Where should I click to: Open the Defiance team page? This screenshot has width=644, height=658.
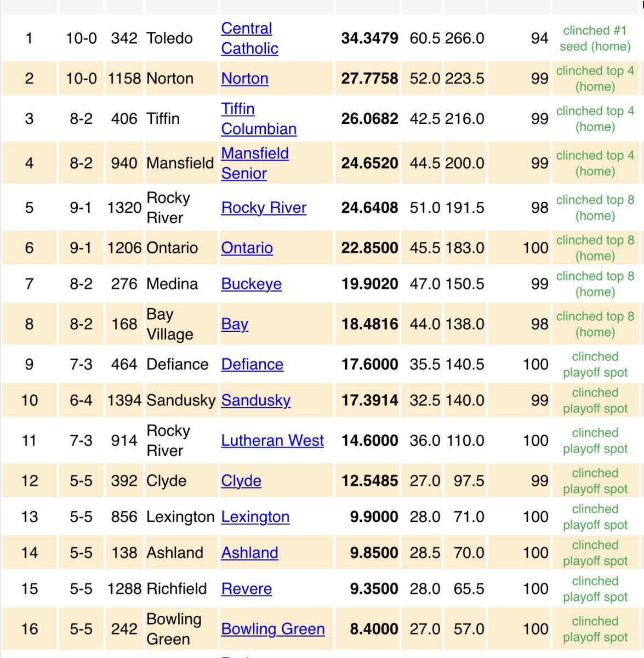(252, 365)
